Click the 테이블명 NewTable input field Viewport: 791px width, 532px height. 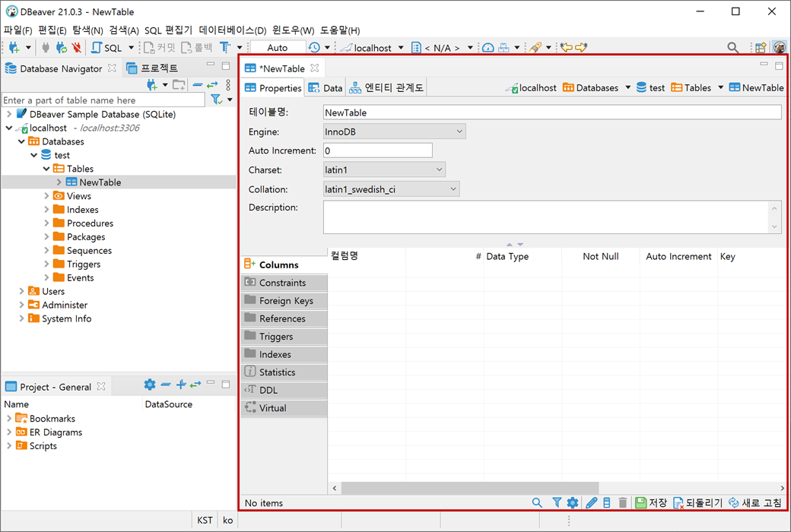(x=552, y=112)
